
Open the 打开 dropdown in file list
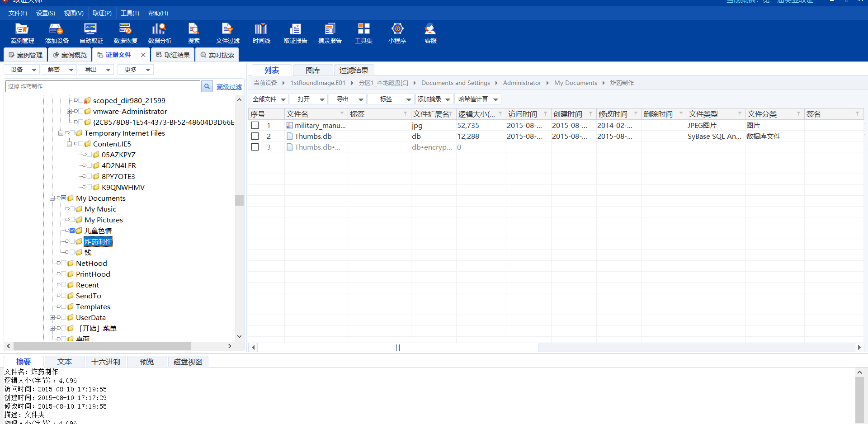pos(309,99)
